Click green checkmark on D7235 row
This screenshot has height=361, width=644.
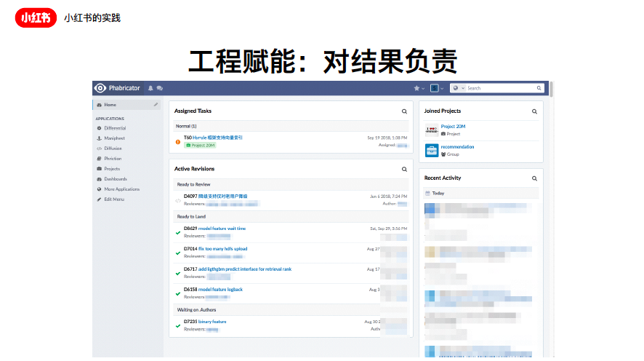pyautogui.click(x=178, y=325)
